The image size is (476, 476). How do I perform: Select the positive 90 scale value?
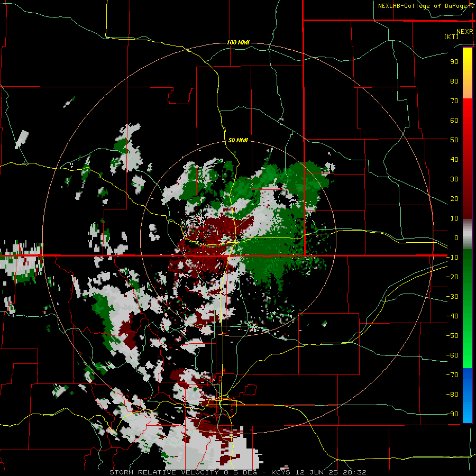[454, 62]
